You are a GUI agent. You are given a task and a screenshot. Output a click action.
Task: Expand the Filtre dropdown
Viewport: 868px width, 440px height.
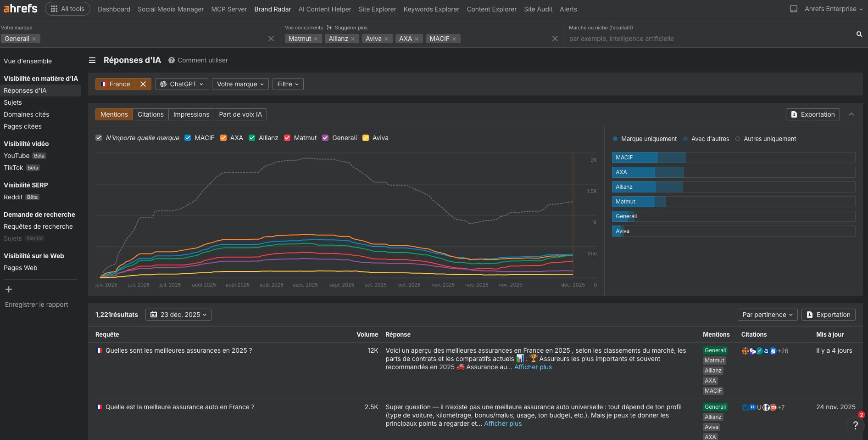[288, 84]
